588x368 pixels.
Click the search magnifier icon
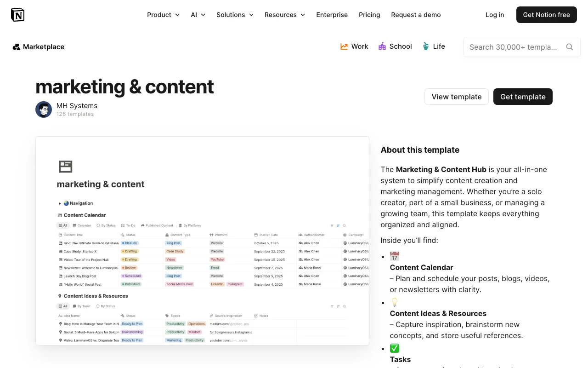570,47
